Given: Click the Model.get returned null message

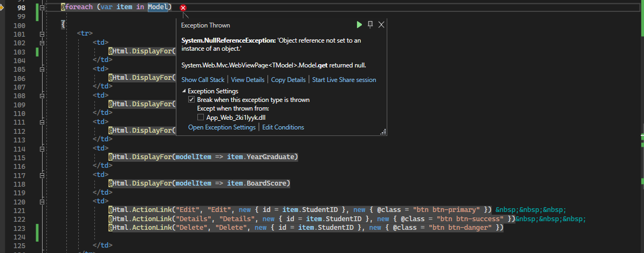Looking at the screenshot, I should [x=273, y=65].
